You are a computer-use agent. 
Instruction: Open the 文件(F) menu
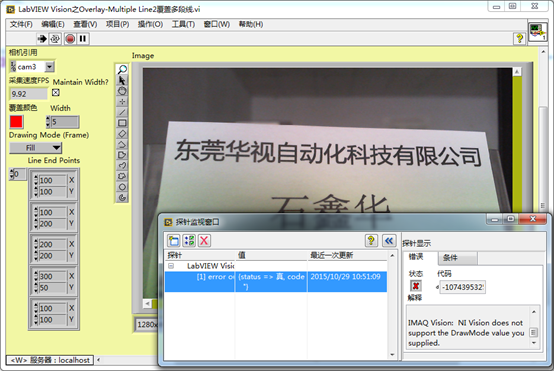[21, 24]
